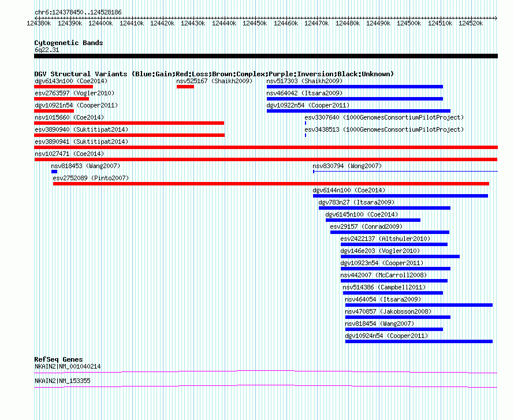Open esv2422137 (Altshuler2010) label
The width and height of the screenshot is (514, 420).
pyautogui.click(x=385, y=239)
